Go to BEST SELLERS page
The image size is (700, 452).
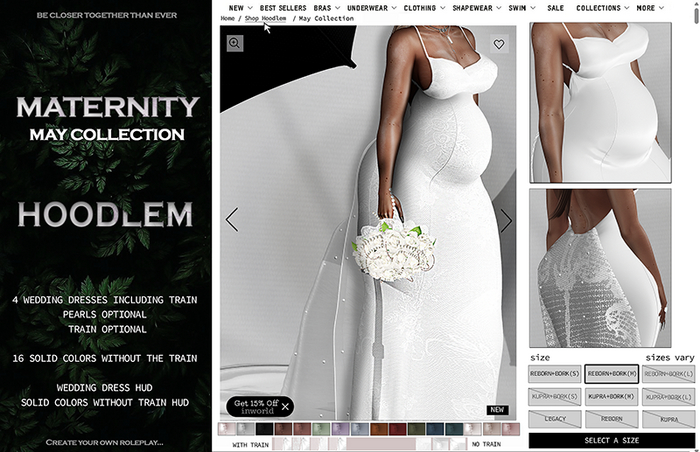[x=283, y=8]
